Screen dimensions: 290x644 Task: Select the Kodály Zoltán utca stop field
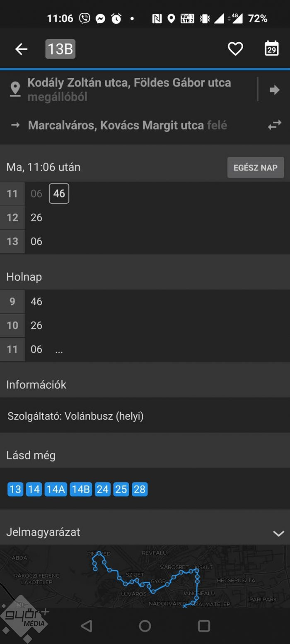[x=129, y=89]
